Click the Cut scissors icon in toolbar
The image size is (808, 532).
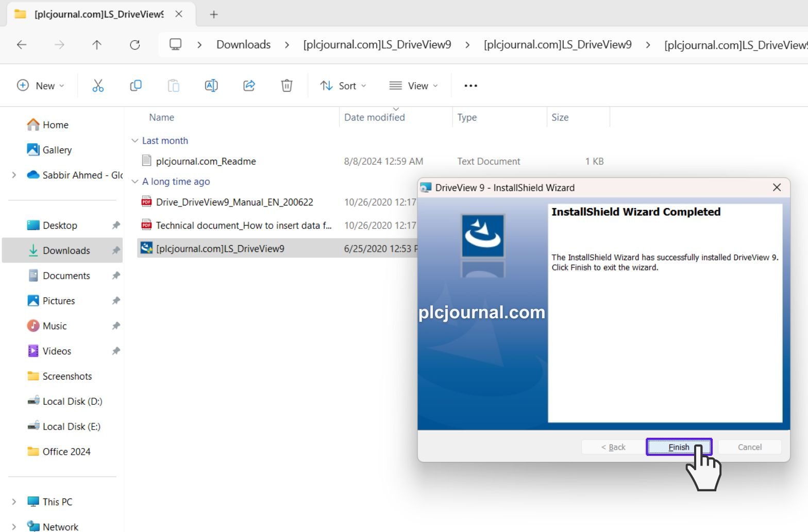click(x=98, y=85)
